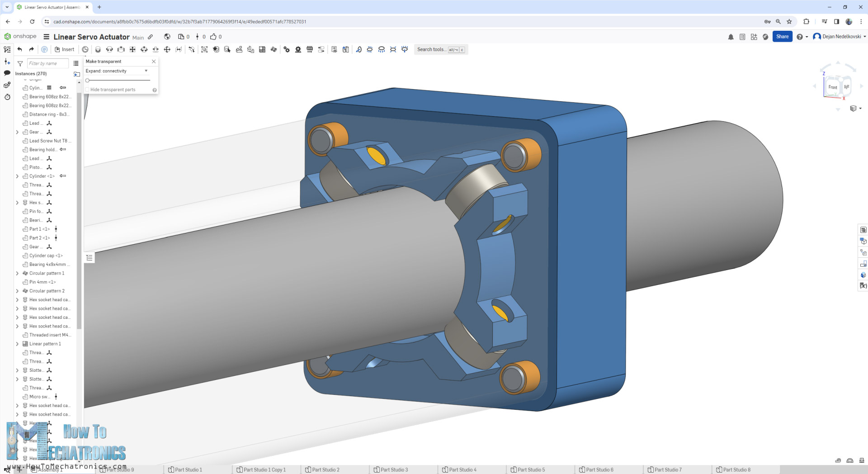The image size is (868, 474).
Task: Click the help question mark icon
Action: (x=799, y=37)
